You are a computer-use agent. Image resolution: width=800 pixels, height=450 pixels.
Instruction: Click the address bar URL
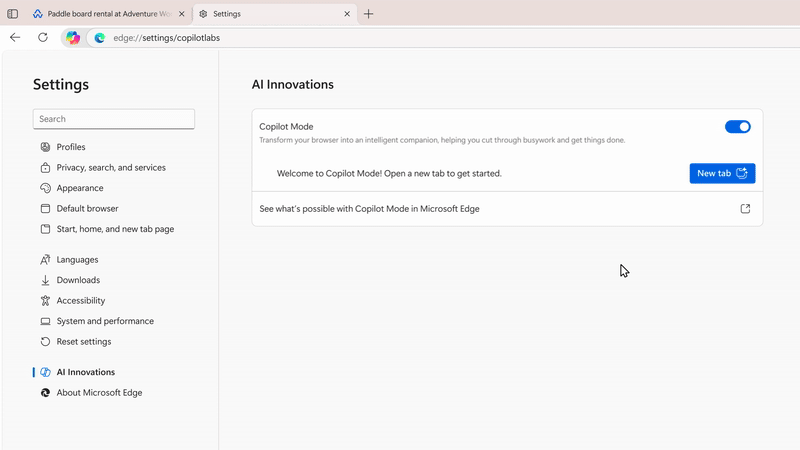tap(167, 38)
